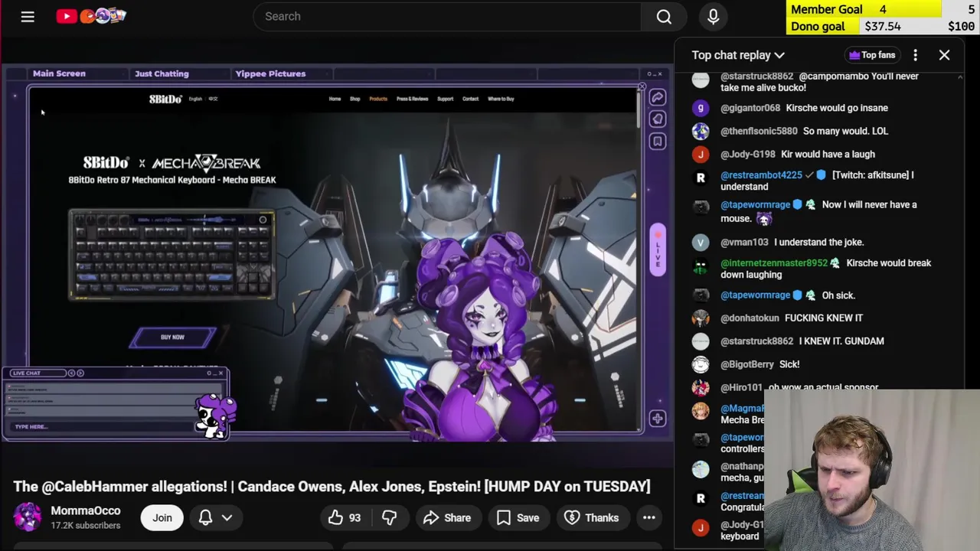Like the video with thumbs up
The image size is (980, 551).
click(x=344, y=518)
